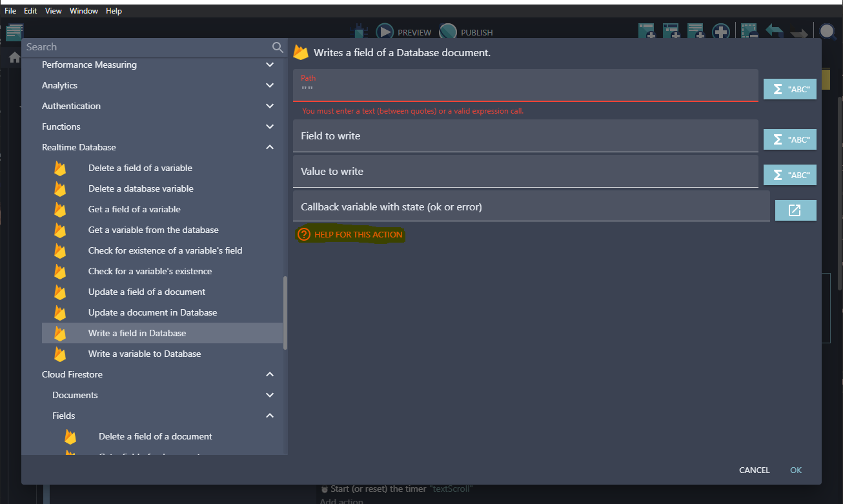Image resolution: width=843 pixels, height=504 pixels.
Task: Open the Window menu
Action: point(84,11)
